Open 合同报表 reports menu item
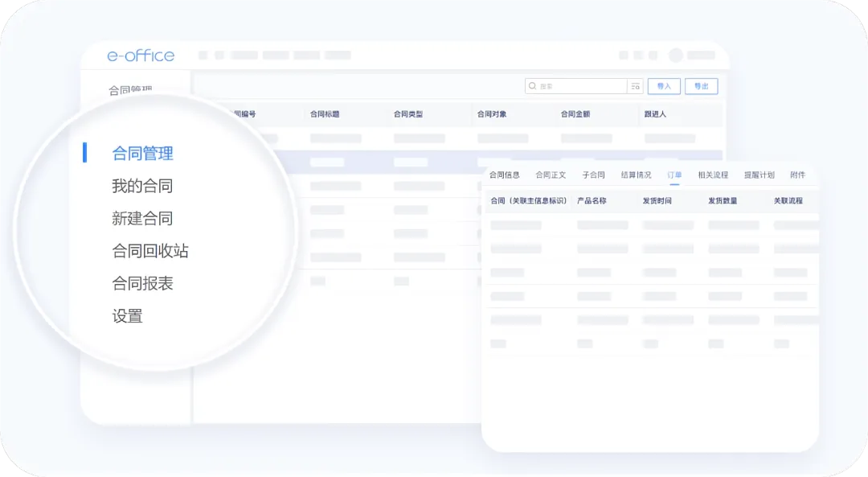 (x=142, y=284)
